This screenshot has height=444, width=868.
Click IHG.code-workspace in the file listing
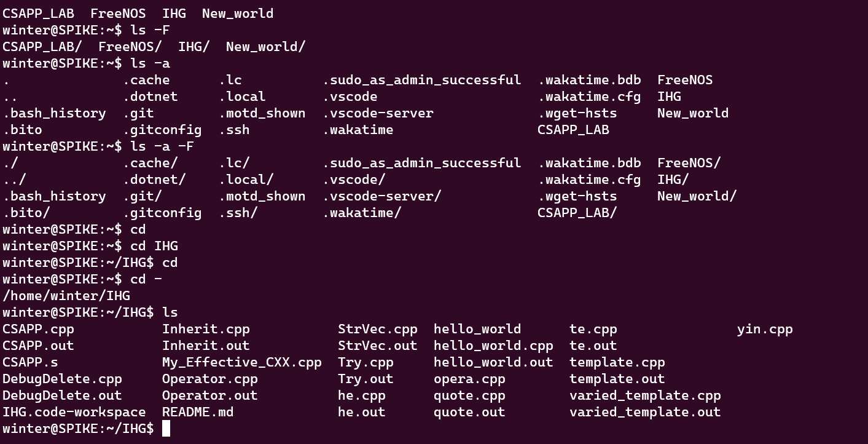tap(74, 412)
